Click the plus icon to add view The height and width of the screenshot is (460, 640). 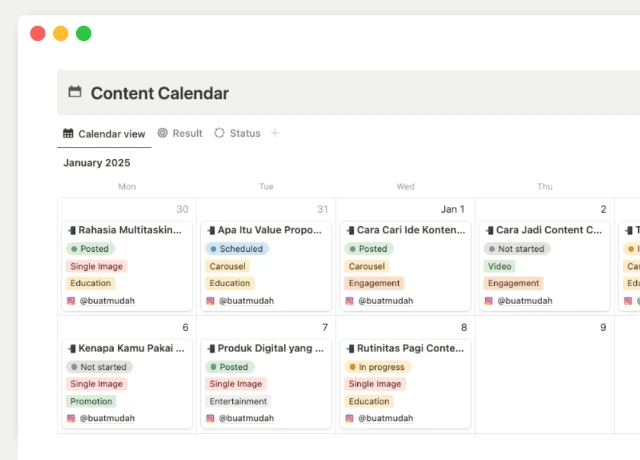click(x=275, y=133)
